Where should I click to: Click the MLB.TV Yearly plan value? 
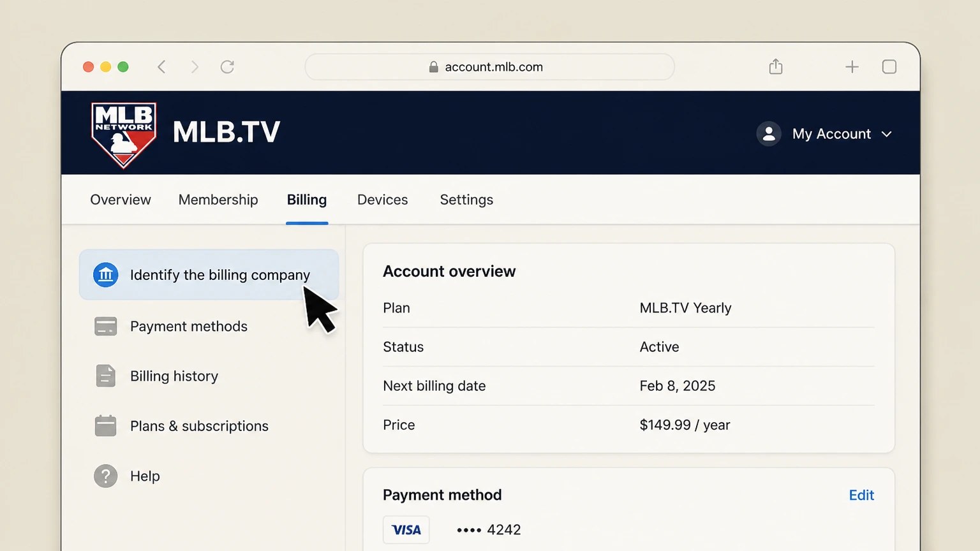(685, 308)
